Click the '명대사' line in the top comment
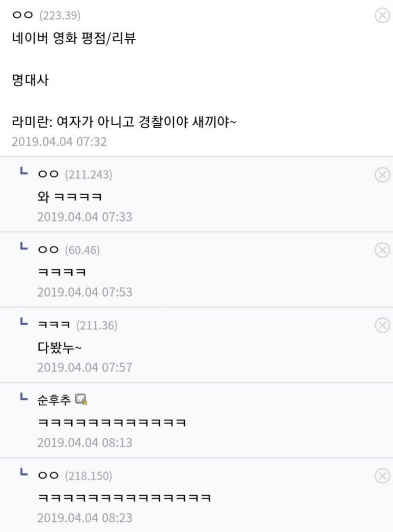Image resolution: width=393 pixels, height=532 pixels. (x=30, y=80)
